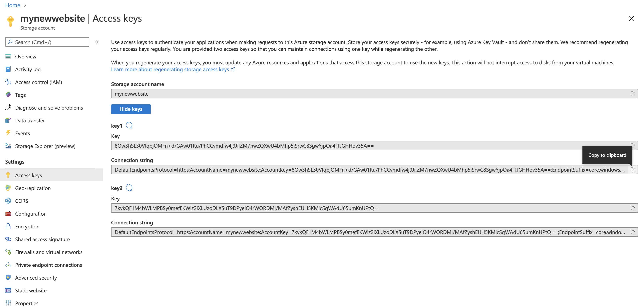This screenshot has width=644, height=308.
Task: Focus the Search (Cmd+/) box
Action: (47, 42)
